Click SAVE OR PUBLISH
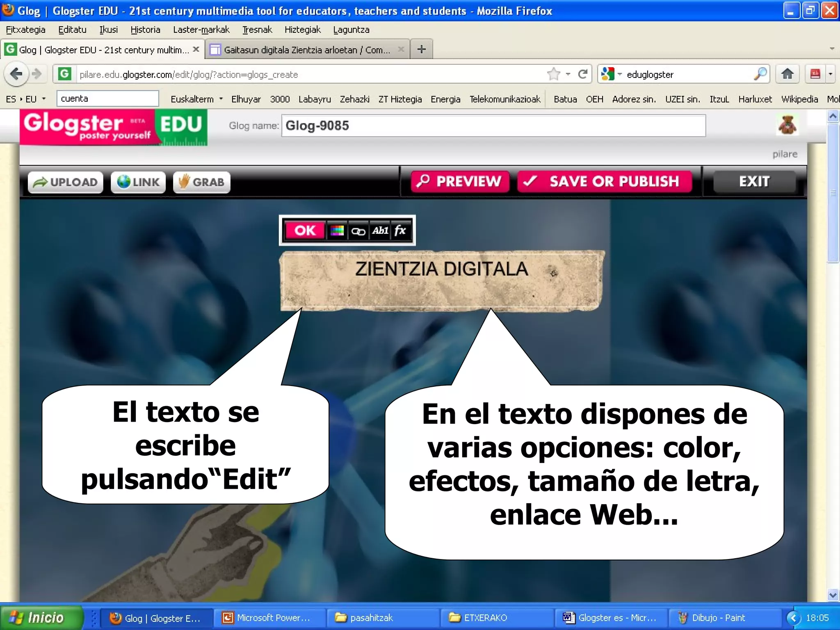The height and width of the screenshot is (630, 840). pyautogui.click(x=604, y=181)
